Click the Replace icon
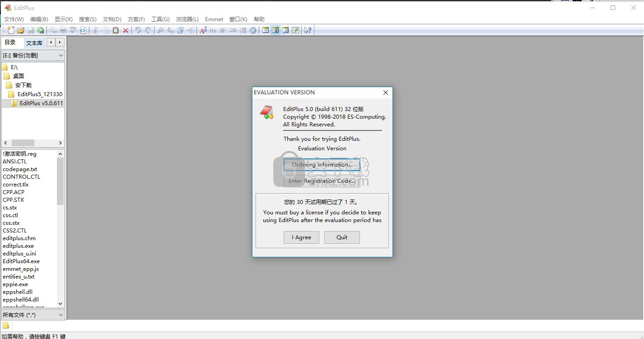This screenshot has height=339, width=644. [170, 30]
